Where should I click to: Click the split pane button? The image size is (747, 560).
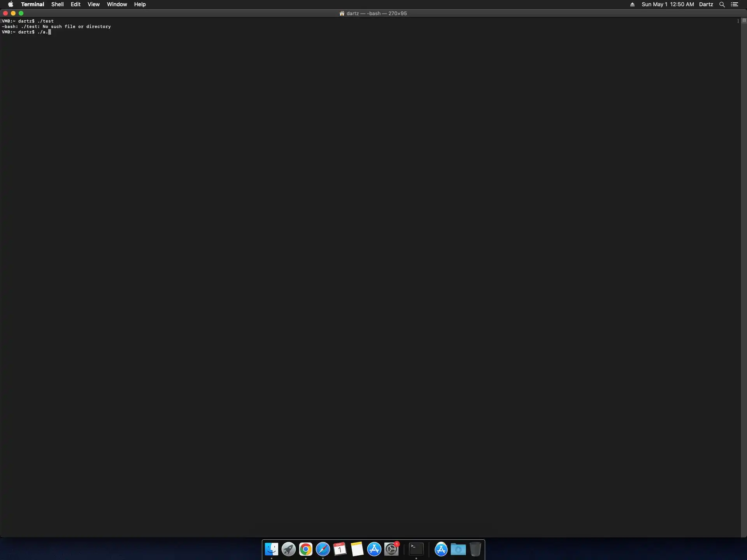coord(744,21)
